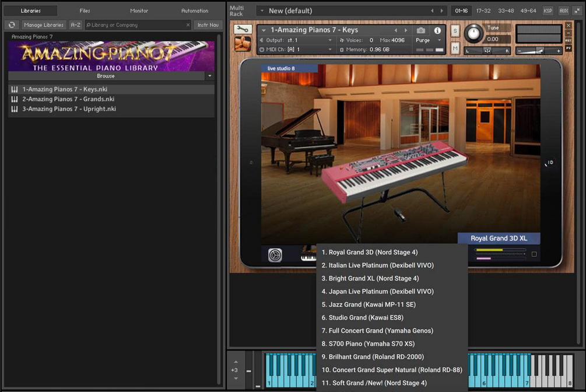
Task: Select rack page 33-48
Action: point(506,11)
